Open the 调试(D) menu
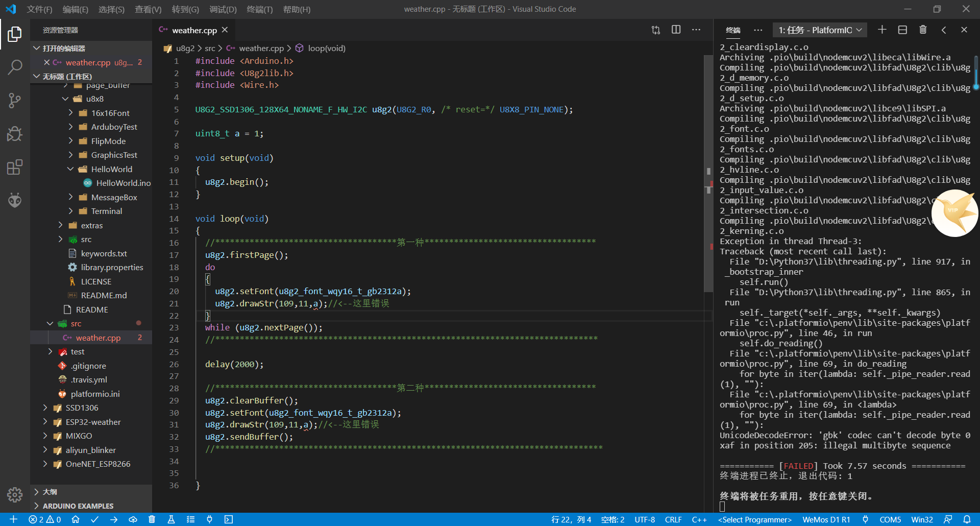The height and width of the screenshot is (526, 980). pyautogui.click(x=223, y=9)
